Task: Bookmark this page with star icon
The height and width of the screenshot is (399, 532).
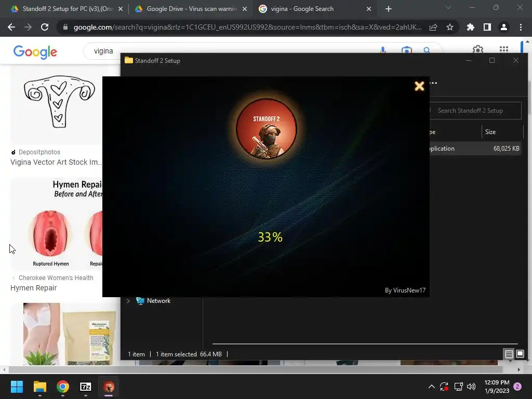Action: pyautogui.click(x=450, y=27)
